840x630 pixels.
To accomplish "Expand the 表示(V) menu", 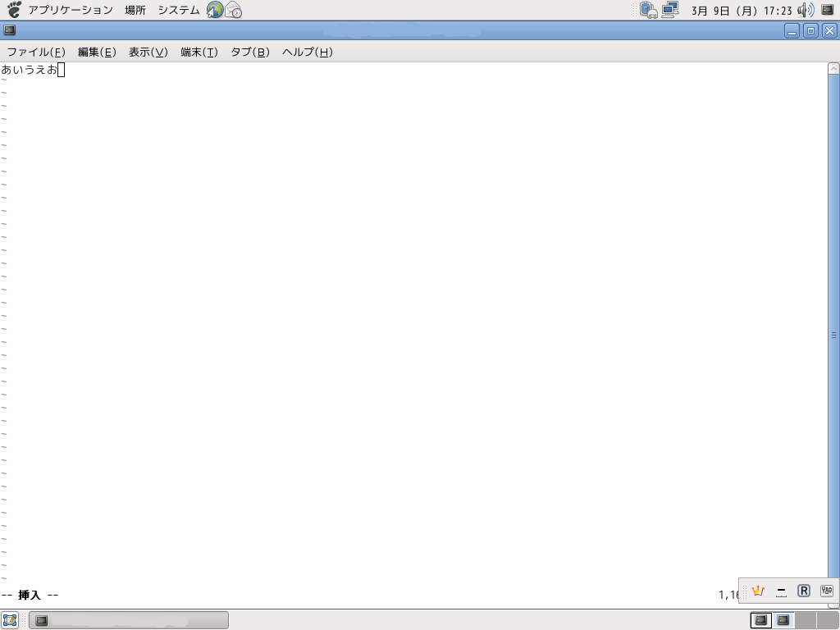I will [148, 52].
